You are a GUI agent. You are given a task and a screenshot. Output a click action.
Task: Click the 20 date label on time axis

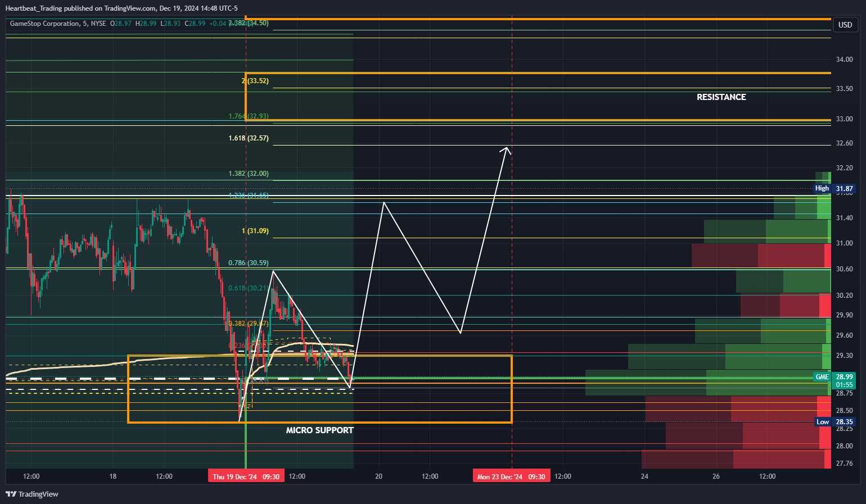(x=379, y=476)
